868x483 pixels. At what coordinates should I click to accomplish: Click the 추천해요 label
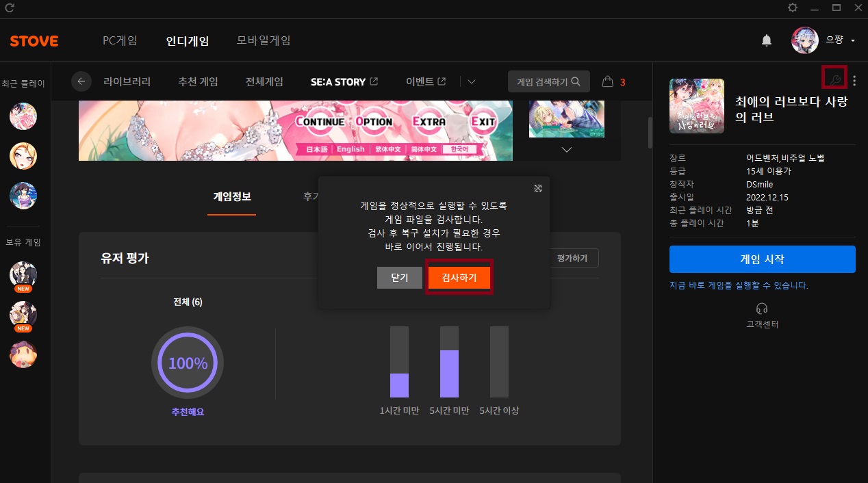click(x=188, y=412)
